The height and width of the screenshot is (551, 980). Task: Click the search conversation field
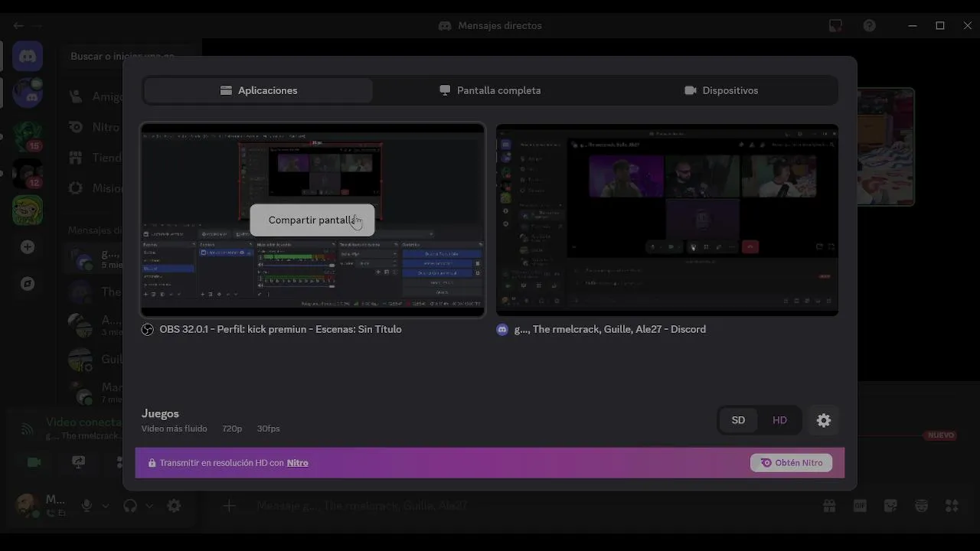coord(129,57)
